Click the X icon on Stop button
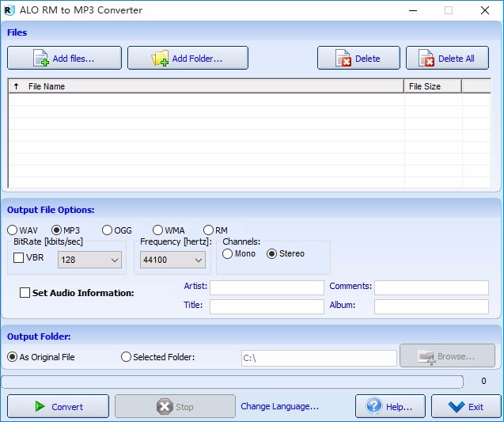504x422 pixels. pyautogui.click(x=165, y=407)
